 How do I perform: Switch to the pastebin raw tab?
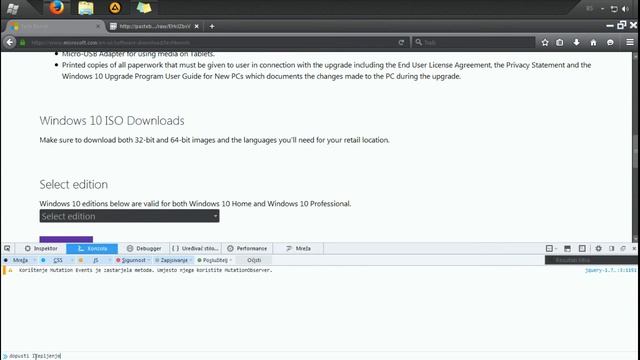coord(155,27)
